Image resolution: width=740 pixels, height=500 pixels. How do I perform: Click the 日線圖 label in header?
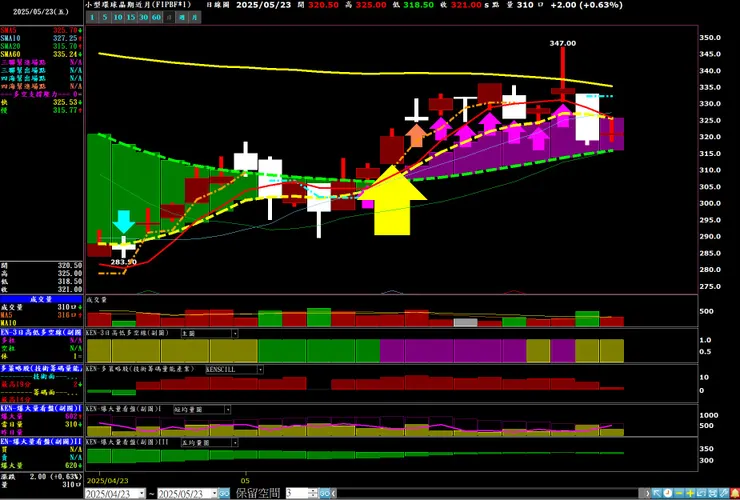[x=217, y=5]
